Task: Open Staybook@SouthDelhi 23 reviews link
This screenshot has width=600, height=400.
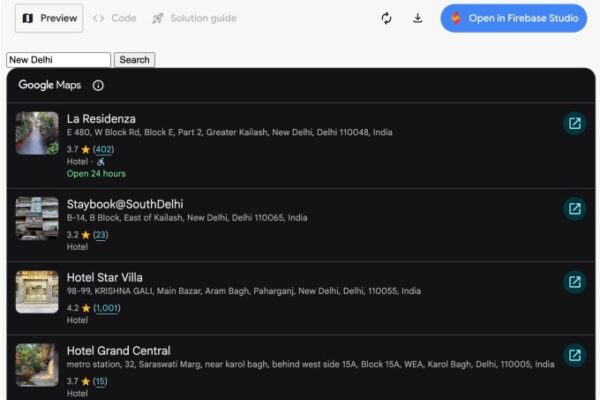Action: tap(100, 235)
